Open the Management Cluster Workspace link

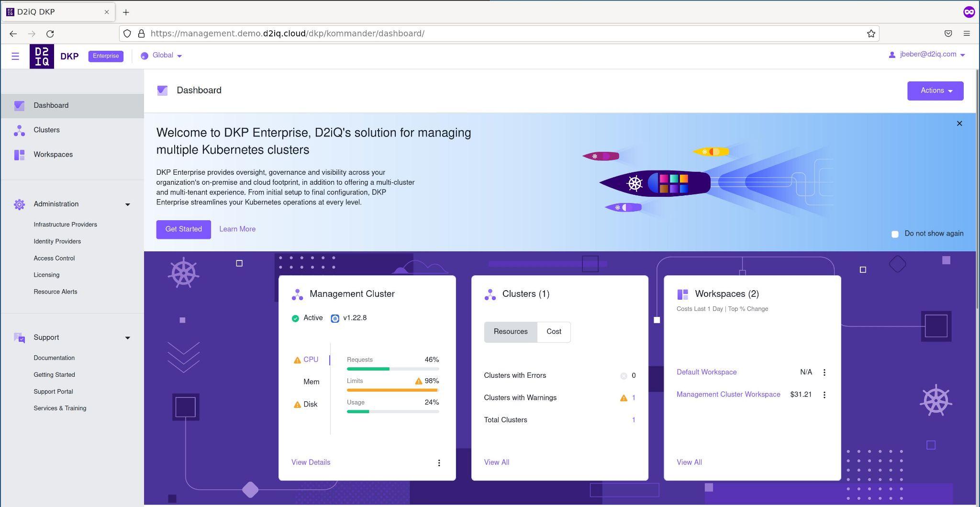point(728,394)
